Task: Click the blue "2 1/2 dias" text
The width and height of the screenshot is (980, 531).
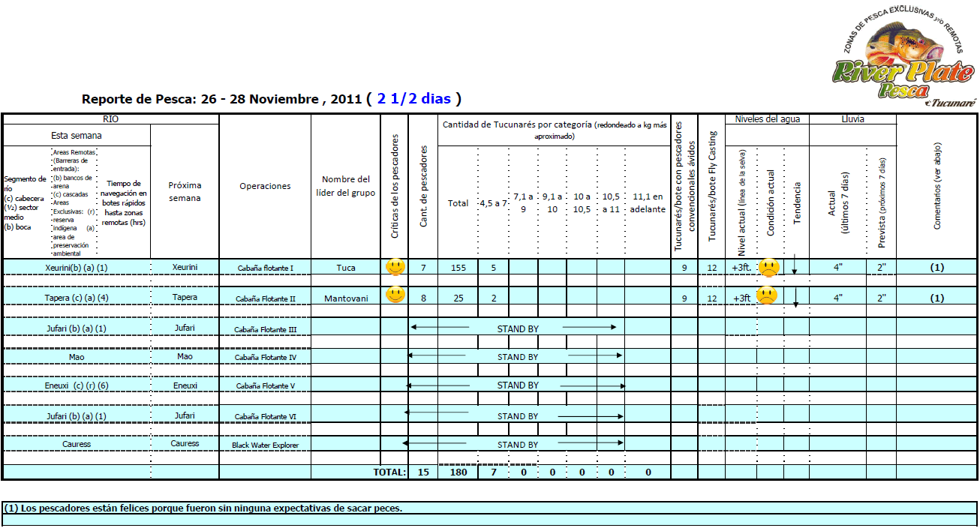Action: (414, 99)
